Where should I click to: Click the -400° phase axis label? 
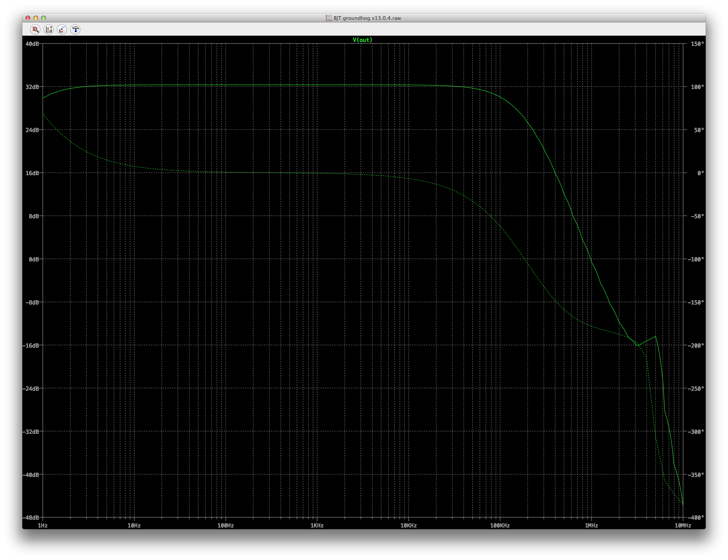pyautogui.click(x=696, y=518)
